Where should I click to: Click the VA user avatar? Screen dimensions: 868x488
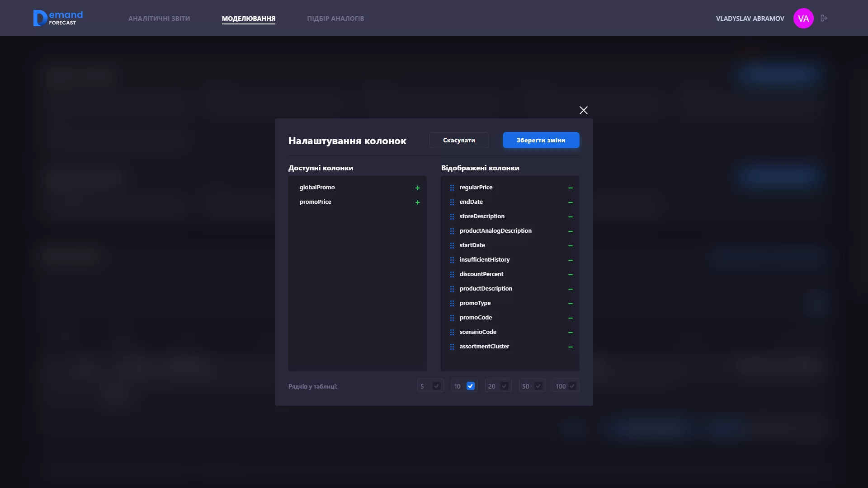803,19
